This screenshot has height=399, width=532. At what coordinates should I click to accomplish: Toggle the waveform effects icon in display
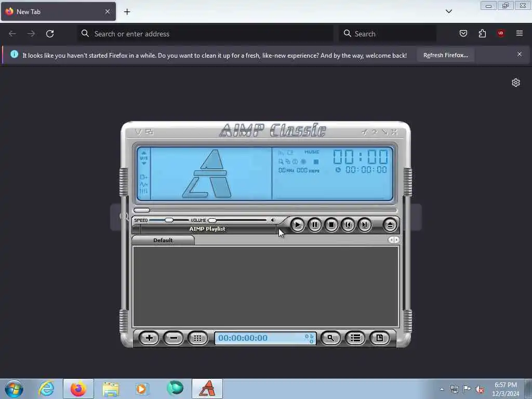[x=143, y=184]
